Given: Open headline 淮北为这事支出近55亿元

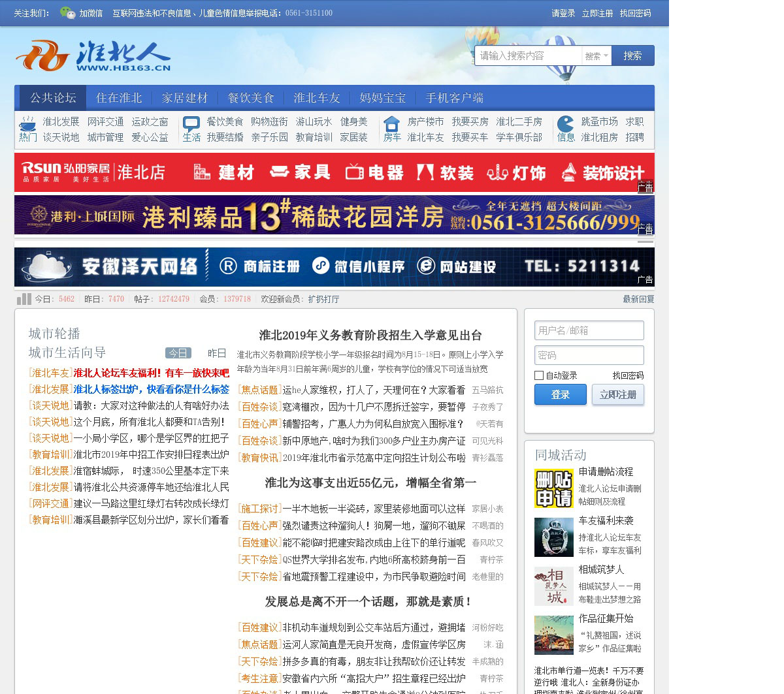Looking at the screenshot, I should click(370, 482).
